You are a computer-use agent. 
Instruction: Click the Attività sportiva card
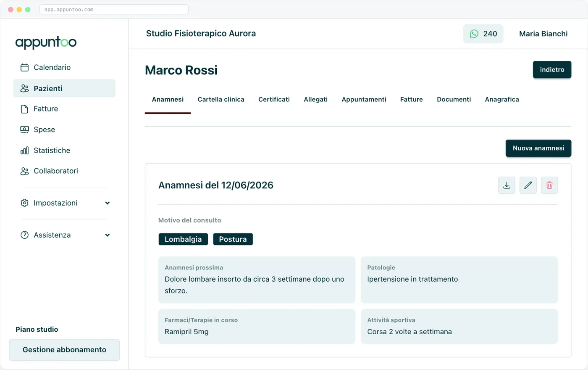[x=459, y=327]
